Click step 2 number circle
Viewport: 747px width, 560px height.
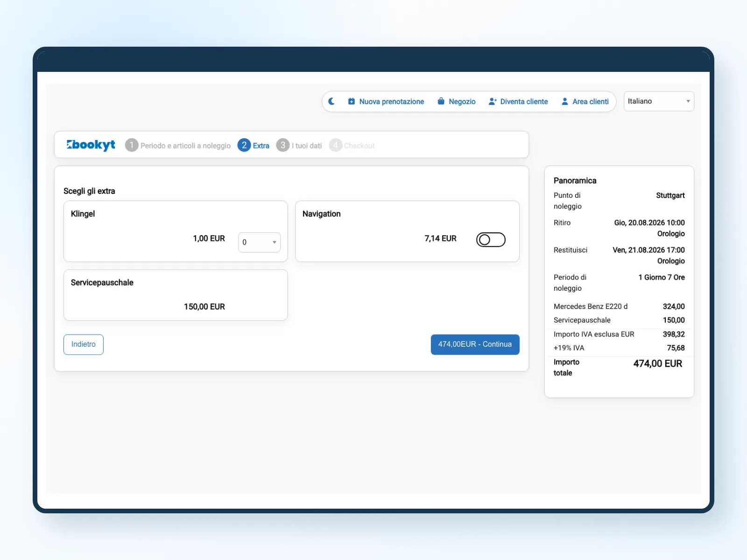244,145
